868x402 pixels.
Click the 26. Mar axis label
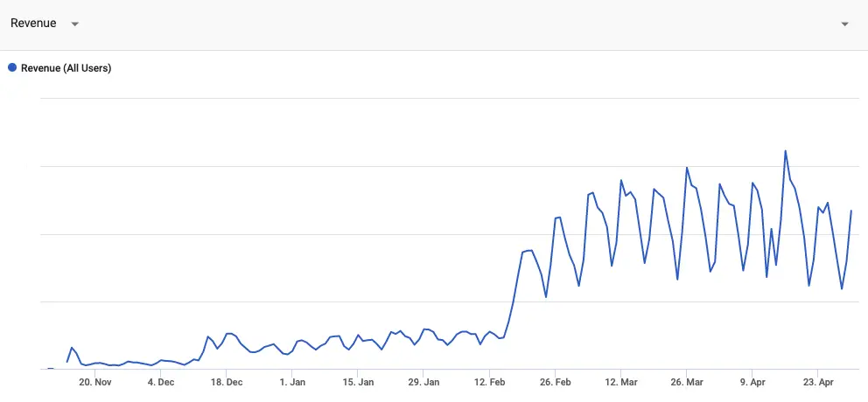686,382
